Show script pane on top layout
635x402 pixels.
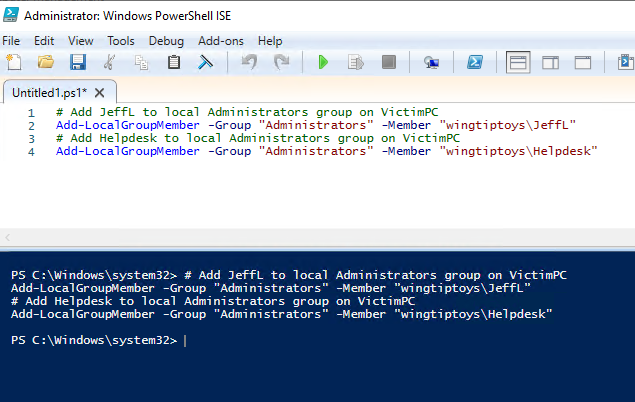[x=518, y=62]
